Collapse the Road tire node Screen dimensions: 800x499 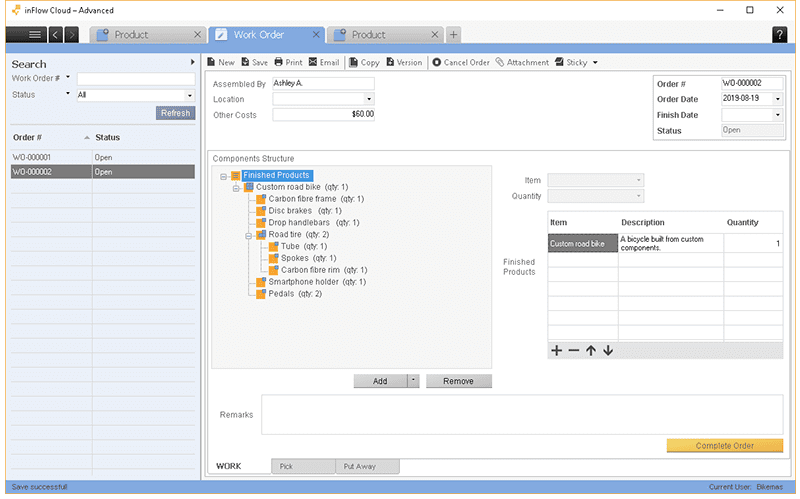[x=248, y=236]
